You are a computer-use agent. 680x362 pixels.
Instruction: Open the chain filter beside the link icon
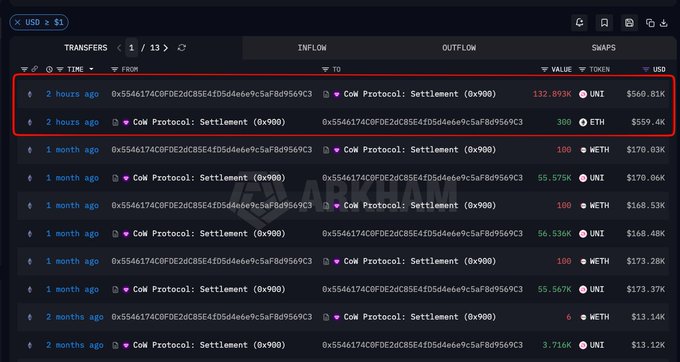tap(24, 69)
